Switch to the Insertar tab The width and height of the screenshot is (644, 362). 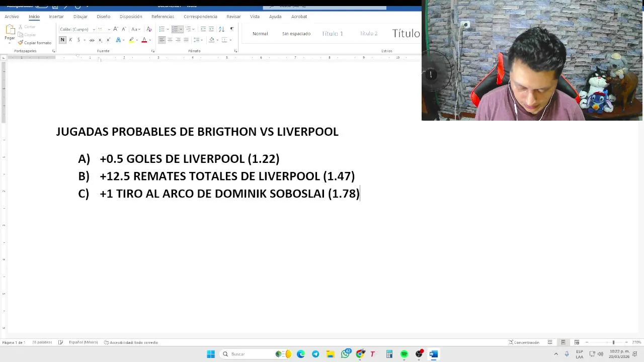[56, 17]
